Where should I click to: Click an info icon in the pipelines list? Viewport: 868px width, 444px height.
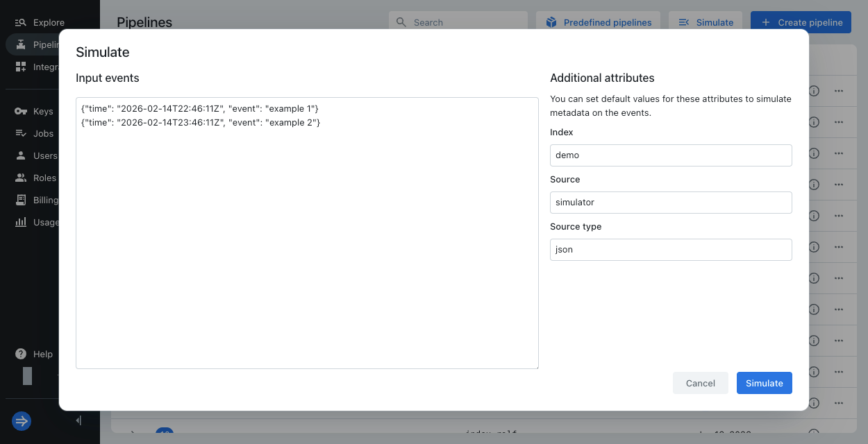tap(813, 91)
